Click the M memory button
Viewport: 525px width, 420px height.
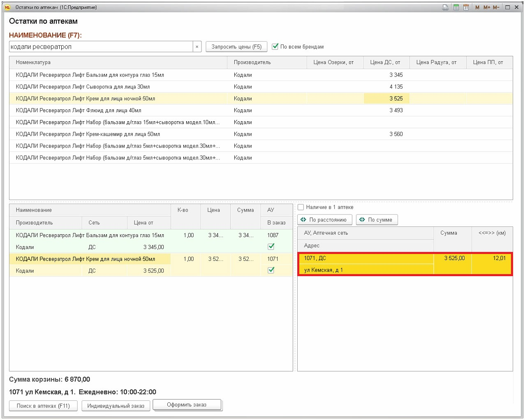(x=477, y=7)
